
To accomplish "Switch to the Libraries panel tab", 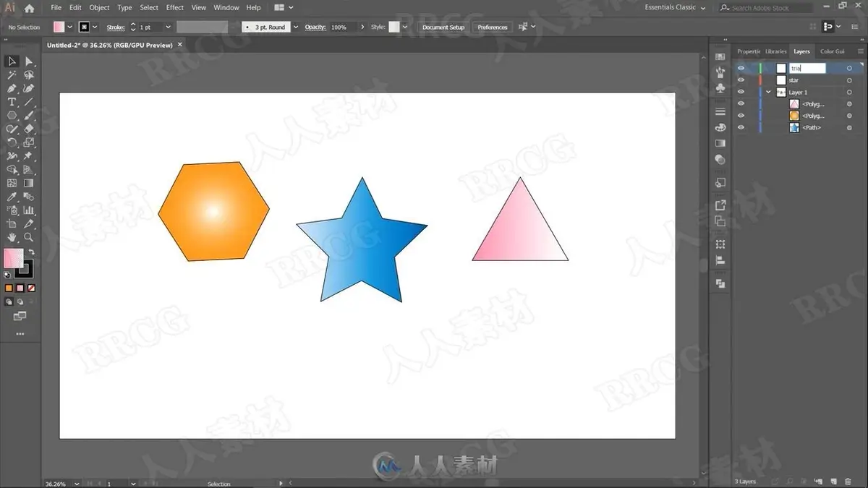I will 776,51.
